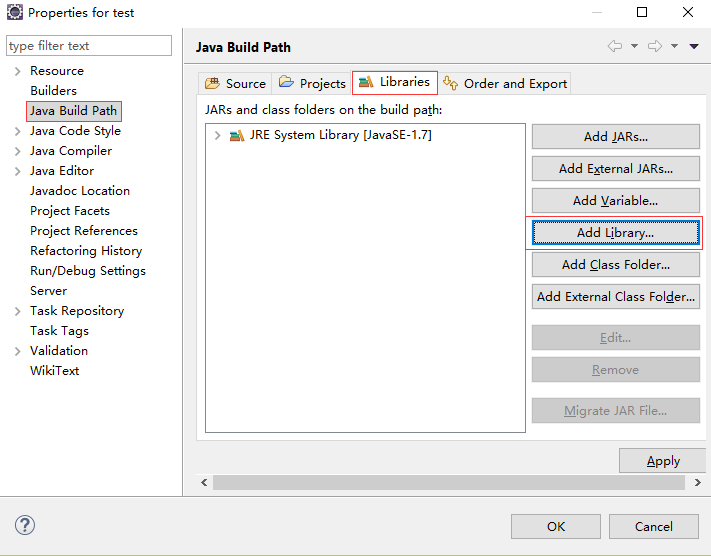Click the Add External Class Folder... button
The width and height of the screenshot is (711, 556).
pyautogui.click(x=616, y=297)
